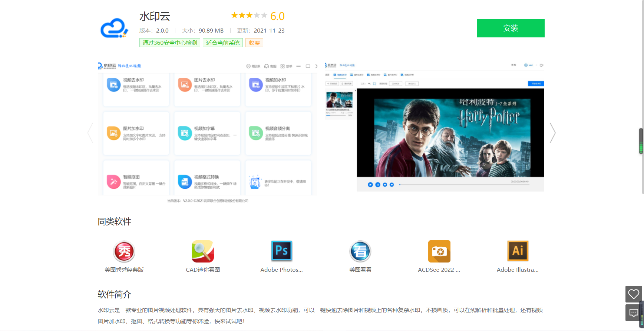
Task: Click 图片去水印 icon in screenshot
Action: coord(184,85)
